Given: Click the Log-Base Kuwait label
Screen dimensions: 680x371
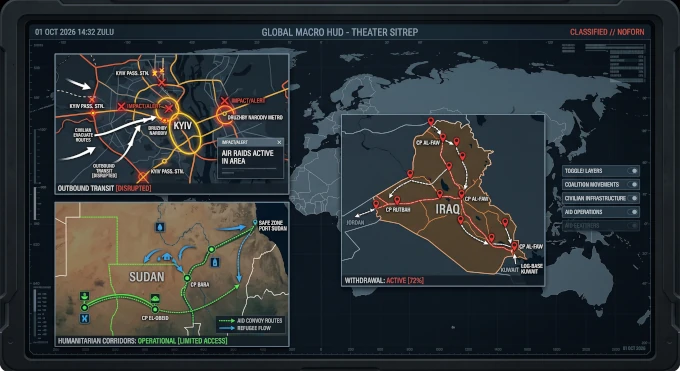Looking at the screenshot, I should pyautogui.click(x=532, y=269).
